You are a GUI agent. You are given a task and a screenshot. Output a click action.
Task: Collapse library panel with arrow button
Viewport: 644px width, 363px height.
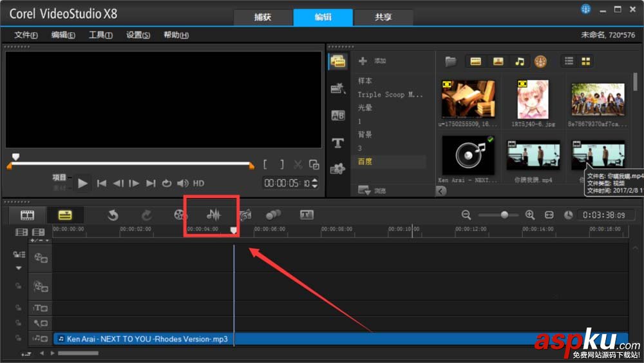click(x=440, y=191)
